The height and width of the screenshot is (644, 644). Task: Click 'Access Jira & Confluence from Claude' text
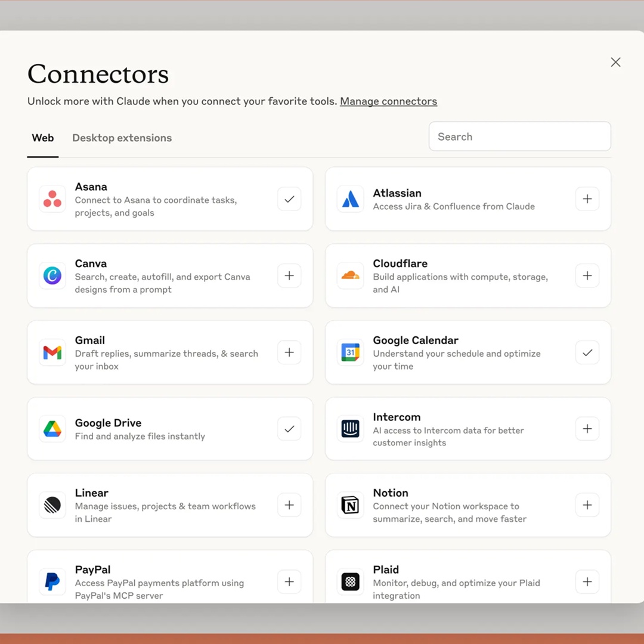click(454, 206)
